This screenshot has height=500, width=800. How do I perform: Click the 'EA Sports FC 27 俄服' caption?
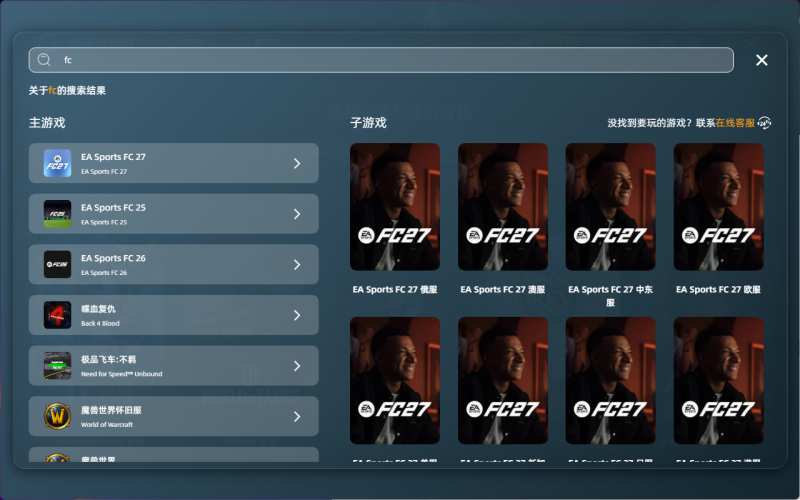click(395, 289)
